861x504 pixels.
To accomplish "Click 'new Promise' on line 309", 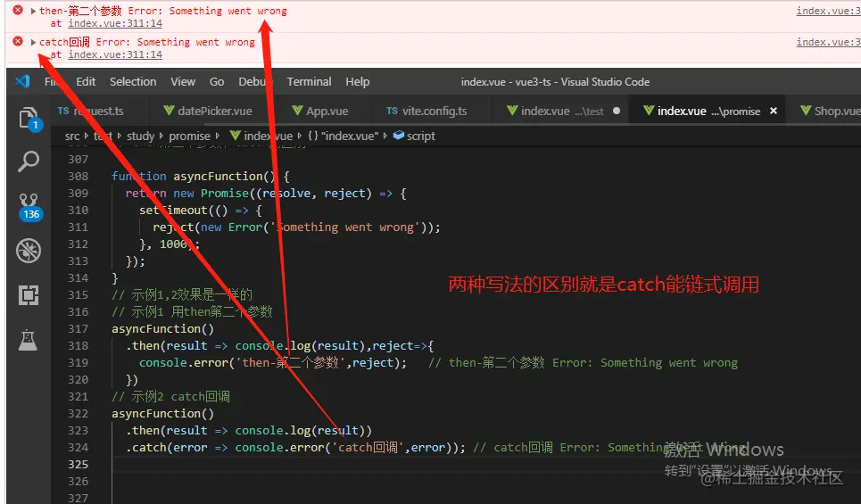I will point(211,194).
